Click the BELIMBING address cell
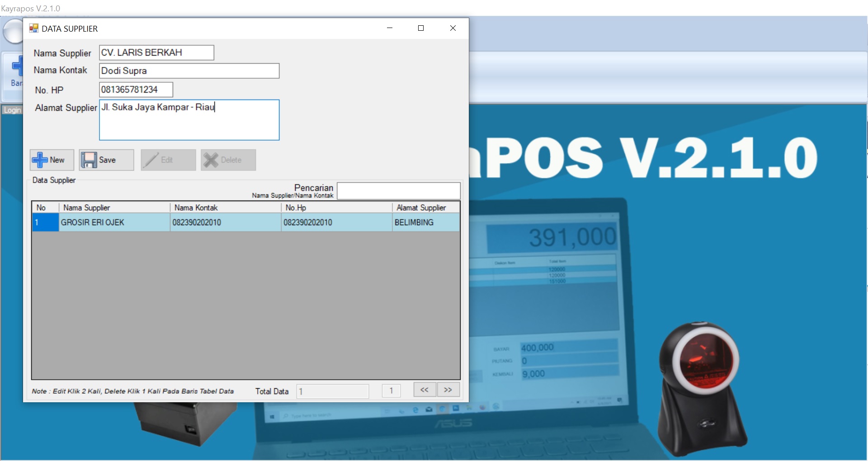The height and width of the screenshot is (461, 868). [426, 222]
